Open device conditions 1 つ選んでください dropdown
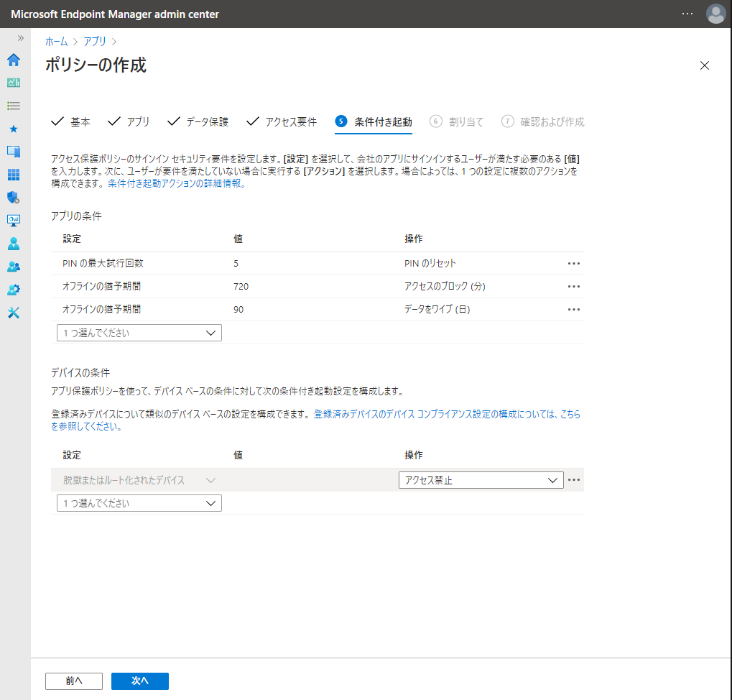 point(139,503)
